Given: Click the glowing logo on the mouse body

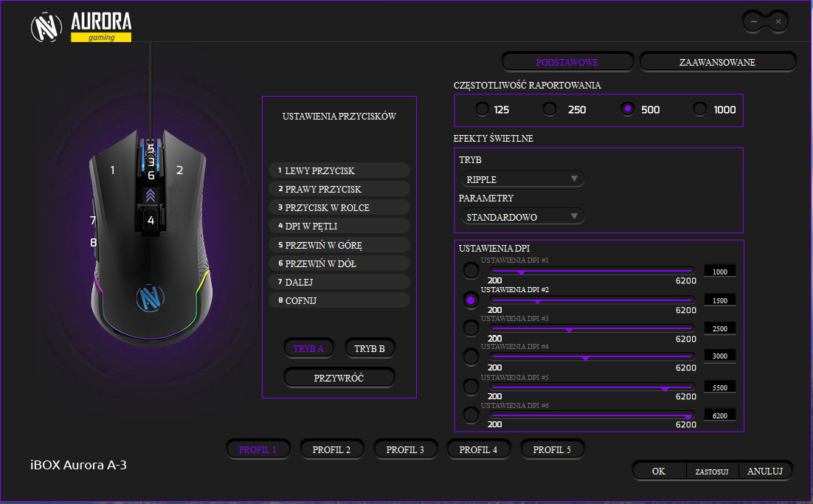Looking at the screenshot, I should [150, 297].
